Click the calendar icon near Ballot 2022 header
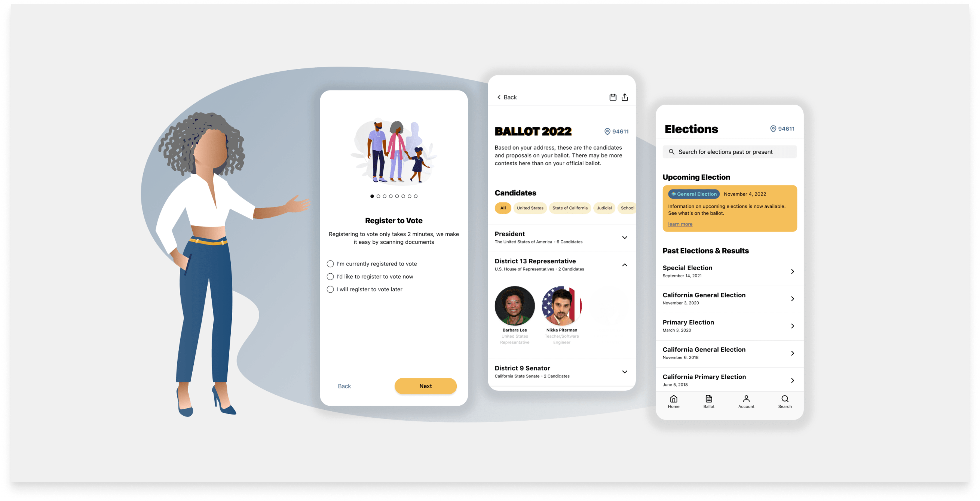The height and width of the screenshot is (501, 980). tap(612, 97)
